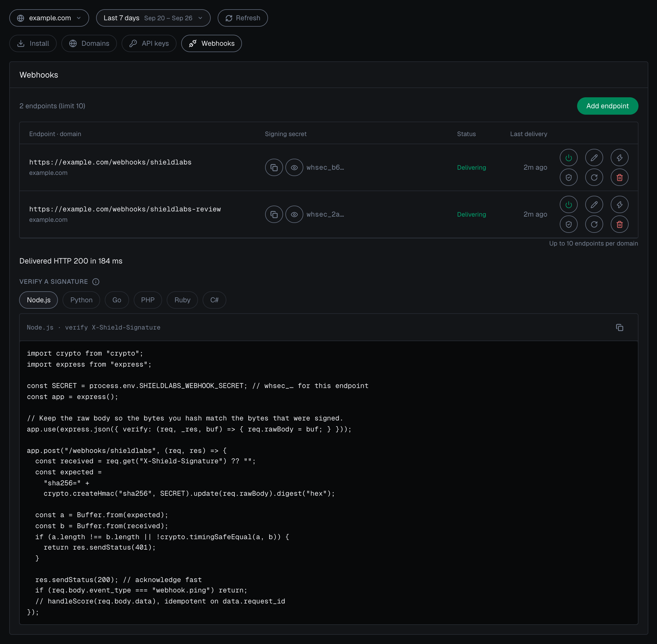This screenshot has height=644, width=657.
Task: Copy signing secret for shieldlabs-review endpoint
Action: pos(274,215)
